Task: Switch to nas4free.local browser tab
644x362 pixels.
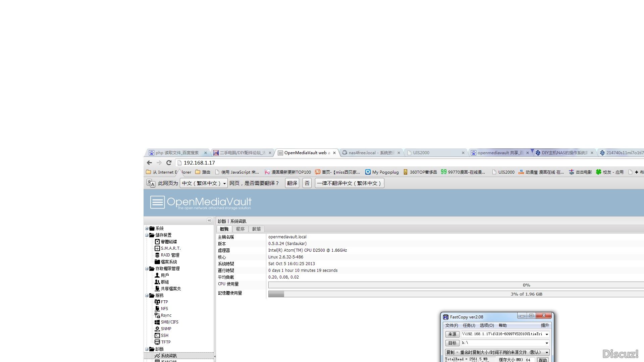Action: tap(371, 153)
